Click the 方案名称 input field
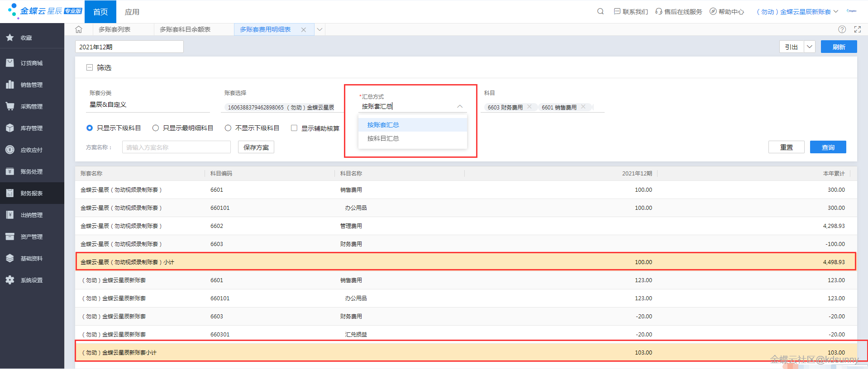868x369 pixels. [x=176, y=147]
